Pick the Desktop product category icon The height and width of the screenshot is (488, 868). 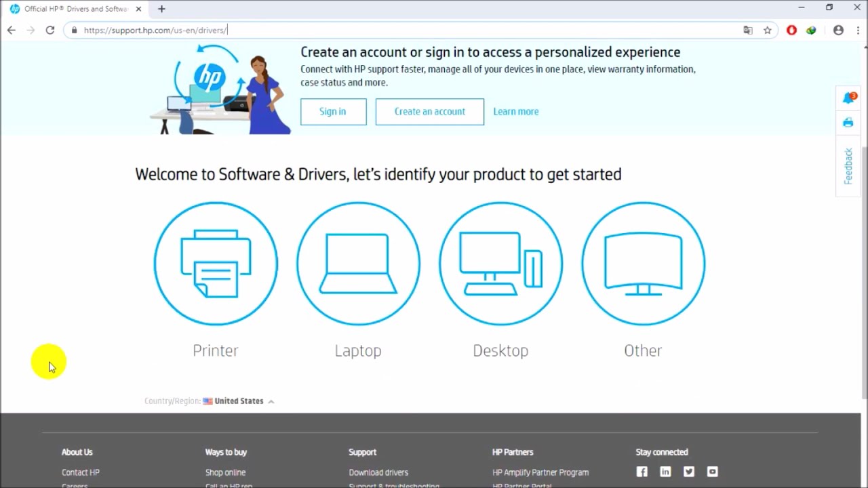coord(500,263)
